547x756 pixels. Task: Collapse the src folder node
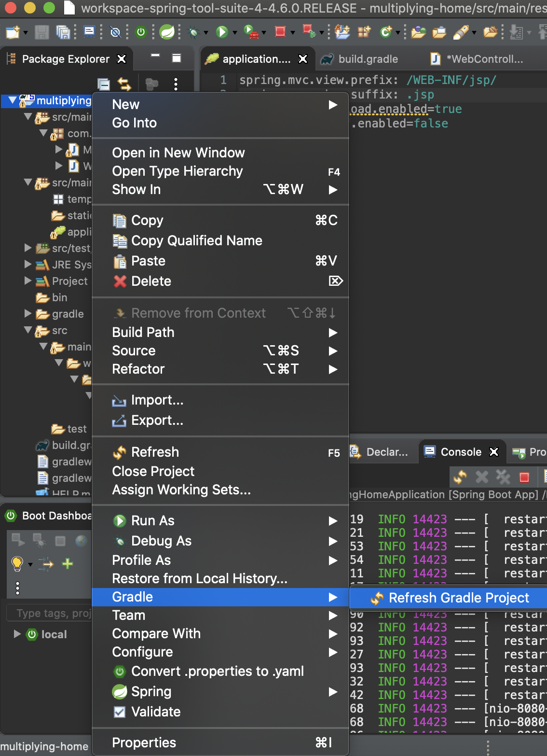point(28,330)
